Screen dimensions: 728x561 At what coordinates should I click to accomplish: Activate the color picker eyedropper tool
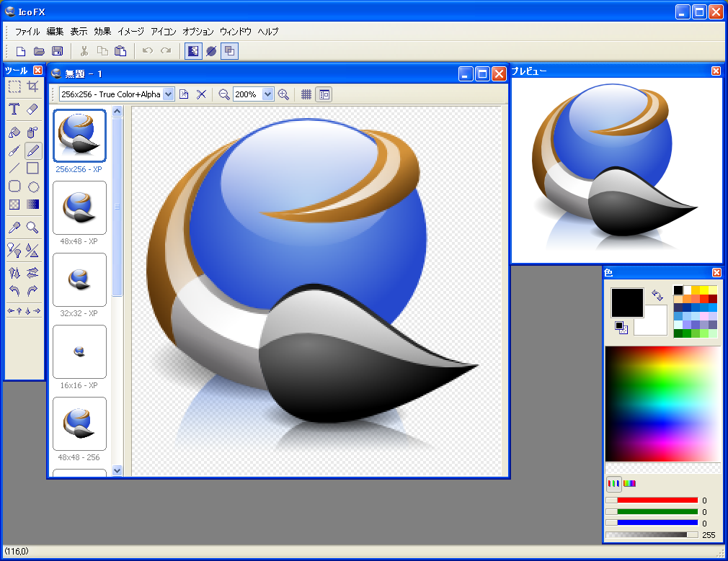click(14, 228)
